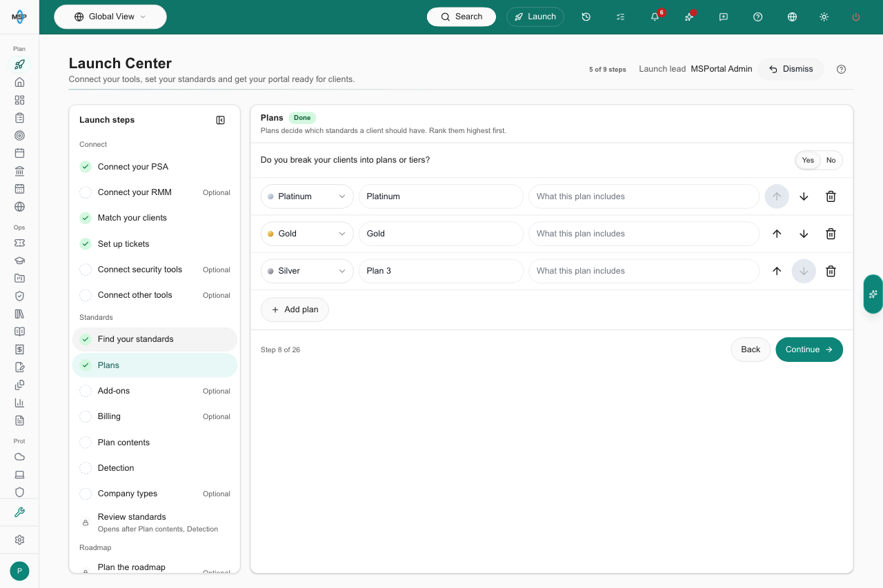Move the Gold plan up
Viewport: 883px width, 588px height.
777,234
